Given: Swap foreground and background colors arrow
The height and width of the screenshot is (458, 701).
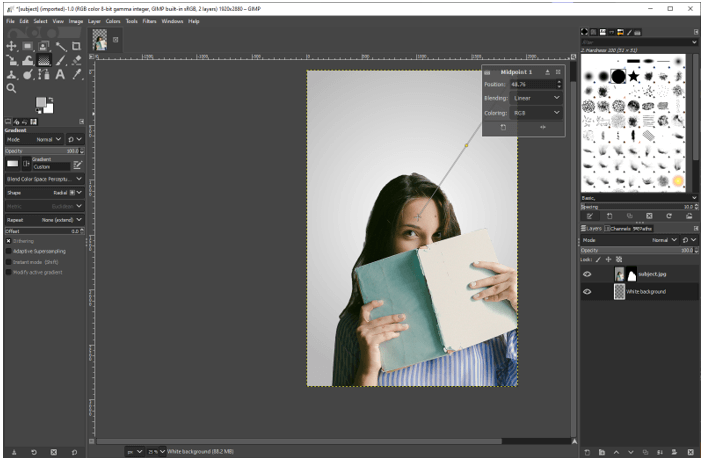Looking at the screenshot, I should tap(51, 99).
